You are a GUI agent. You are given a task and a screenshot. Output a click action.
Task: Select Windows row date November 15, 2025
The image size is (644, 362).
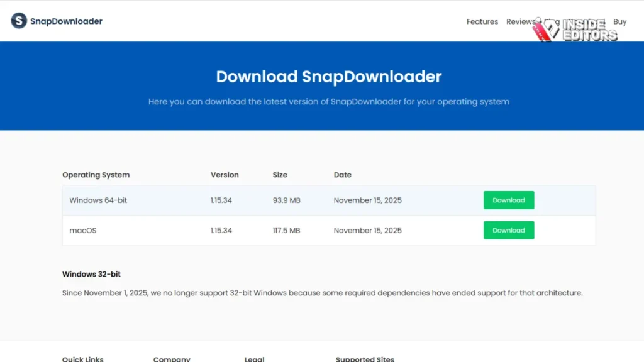(x=367, y=200)
